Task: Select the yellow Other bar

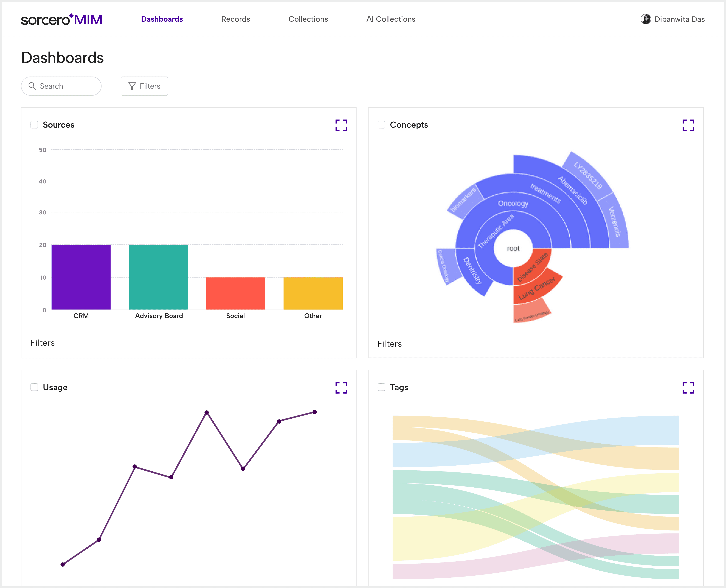Action: (x=313, y=293)
